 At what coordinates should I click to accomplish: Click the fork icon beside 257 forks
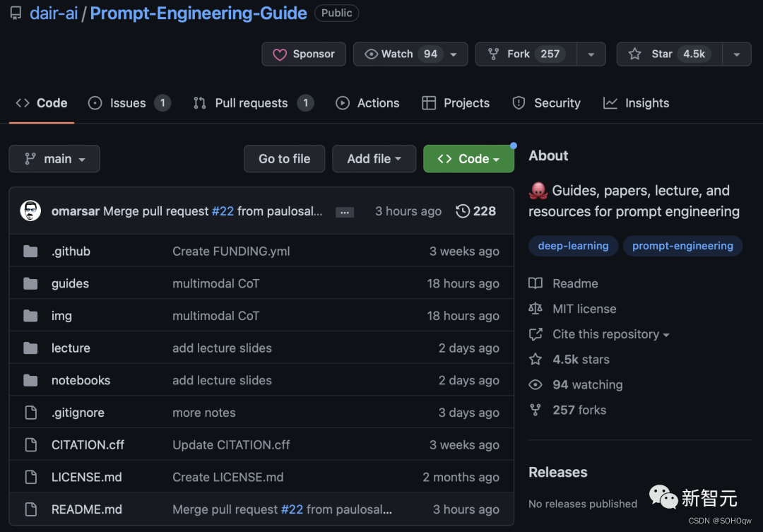click(x=536, y=410)
